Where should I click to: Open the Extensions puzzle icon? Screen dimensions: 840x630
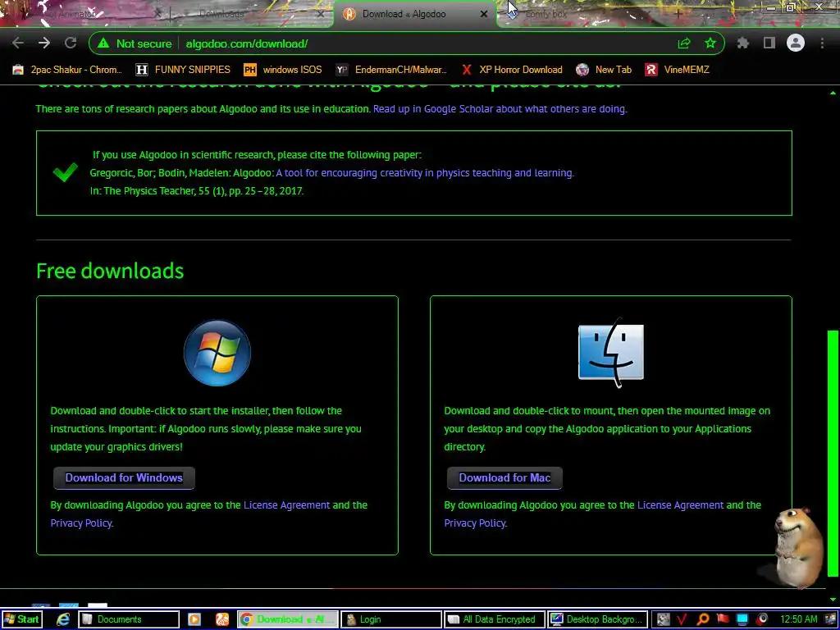pos(743,43)
